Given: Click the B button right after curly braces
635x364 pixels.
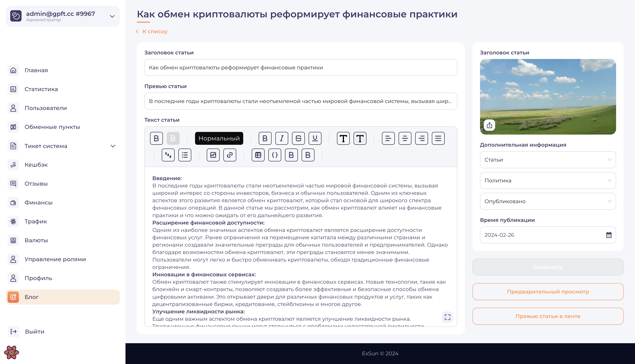Looking at the screenshot, I should [291, 155].
